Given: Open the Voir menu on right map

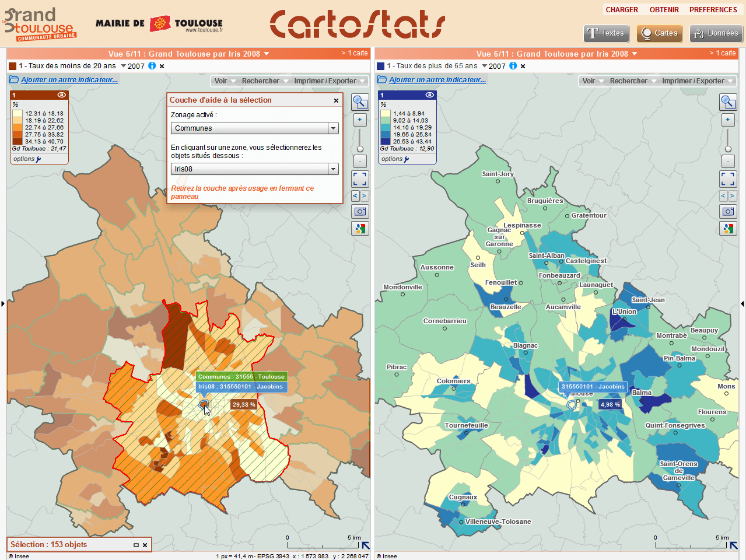Looking at the screenshot, I should 593,81.
